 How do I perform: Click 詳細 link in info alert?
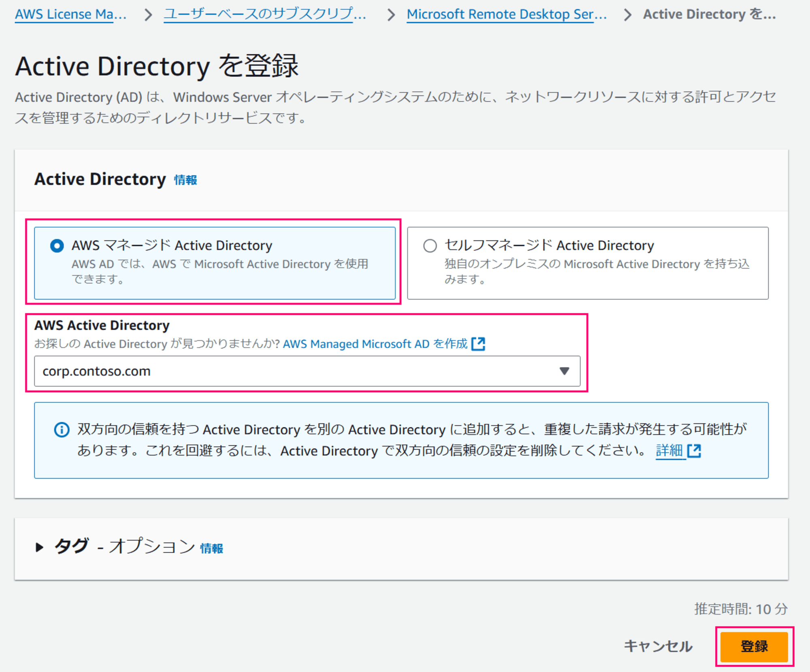tap(669, 450)
